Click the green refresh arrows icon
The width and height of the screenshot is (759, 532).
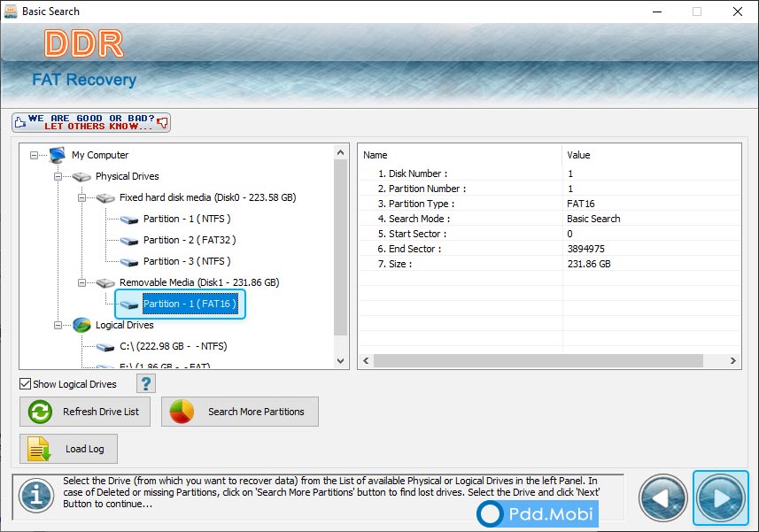click(x=40, y=412)
